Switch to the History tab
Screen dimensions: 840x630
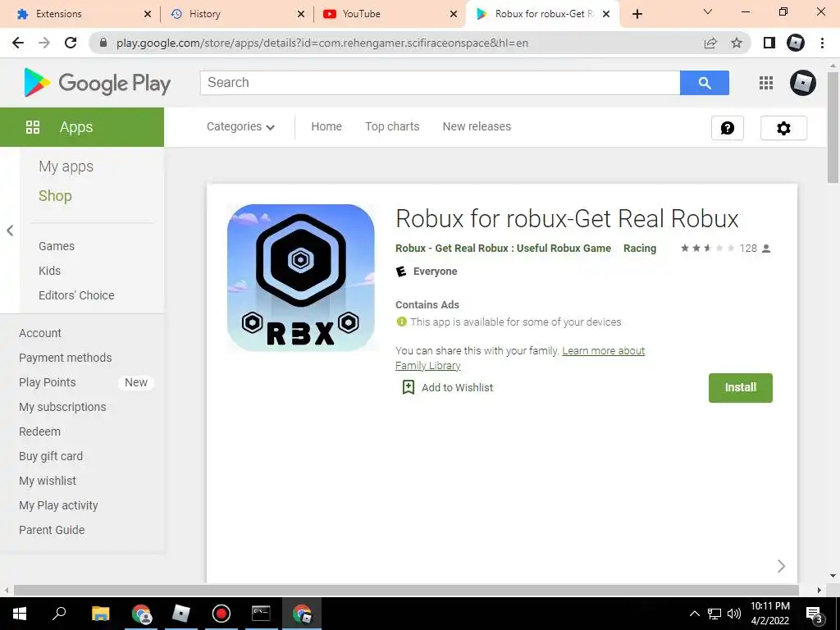239,14
